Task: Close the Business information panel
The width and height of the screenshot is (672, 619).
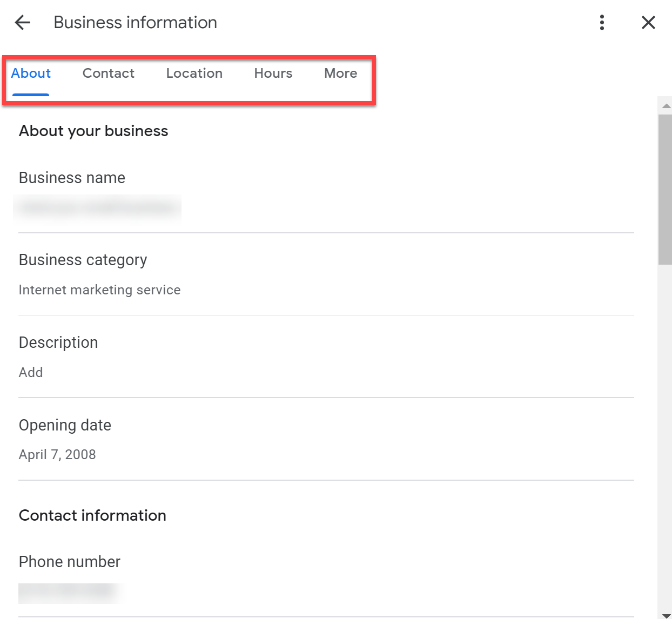Action: point(648,23)
